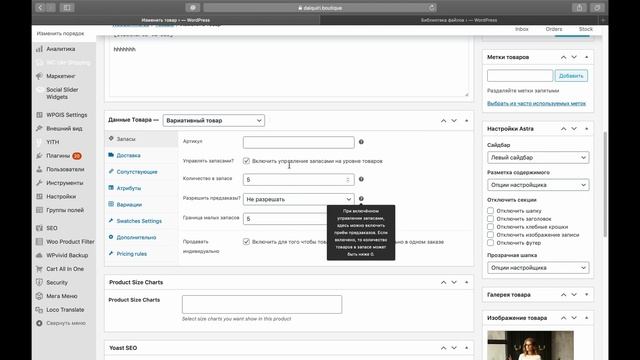
Task: Open Social Slider Widgets in the sidebar
Action: pos(62,93)
